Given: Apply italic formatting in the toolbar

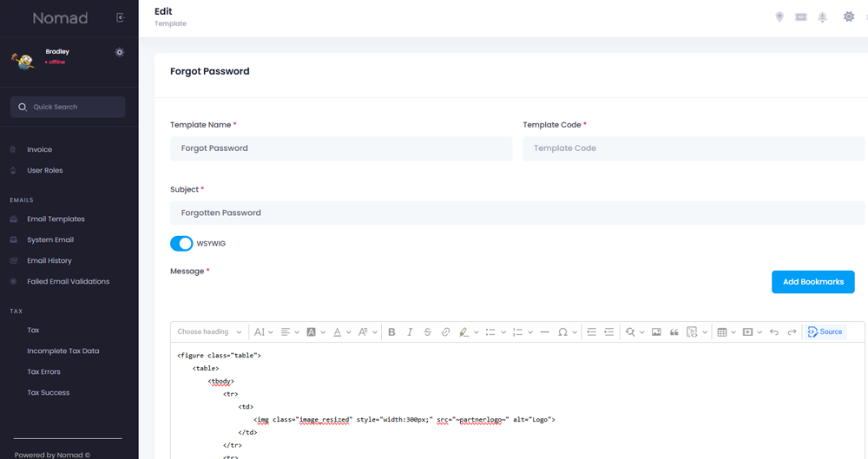Looking at the screenshot, I should [x=410, y=331].
